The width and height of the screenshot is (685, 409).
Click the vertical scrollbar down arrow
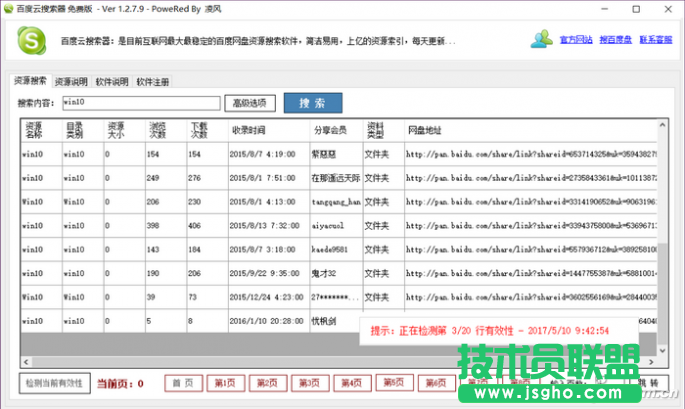[662, 350]
